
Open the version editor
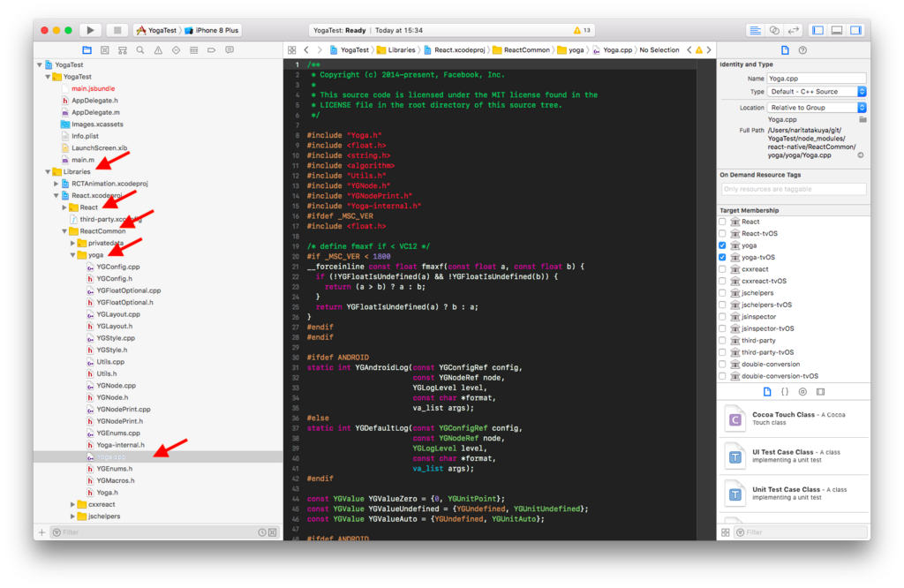(794, 30)
